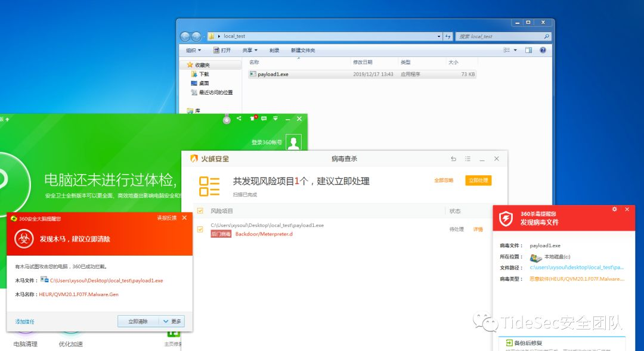This screenshot has width=644, height=351.
Task: Select 下载 in navigation pane
Action: [204, 74]
